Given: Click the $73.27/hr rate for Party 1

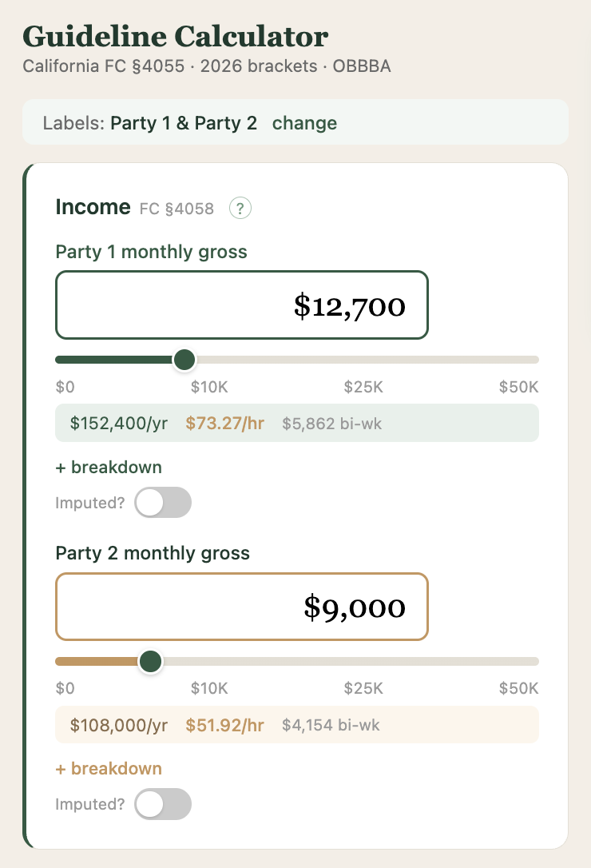Looking at the screenshot, I should tap(224, 424).
